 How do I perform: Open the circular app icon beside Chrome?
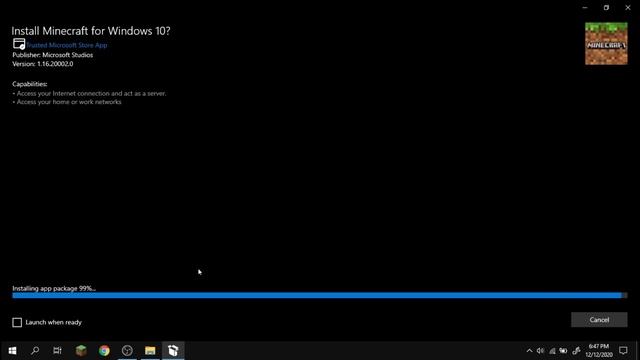[127, 351]
